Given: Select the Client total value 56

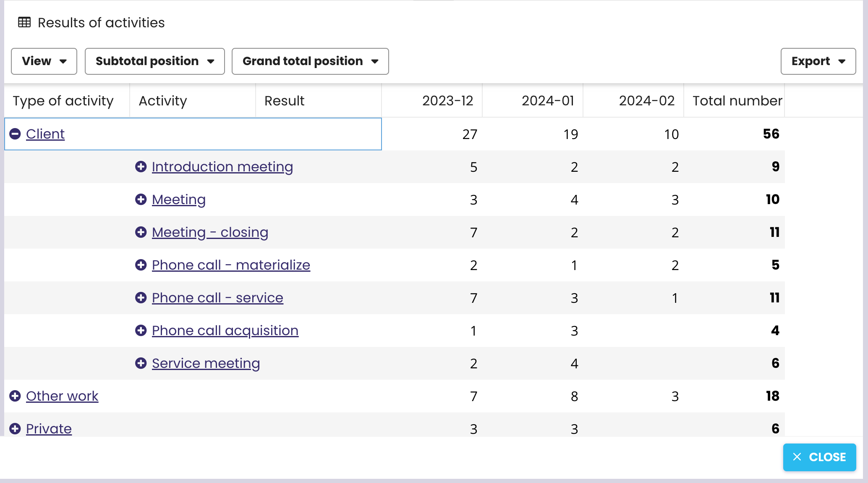Looking at the screenshot, I should click(771, 134).
